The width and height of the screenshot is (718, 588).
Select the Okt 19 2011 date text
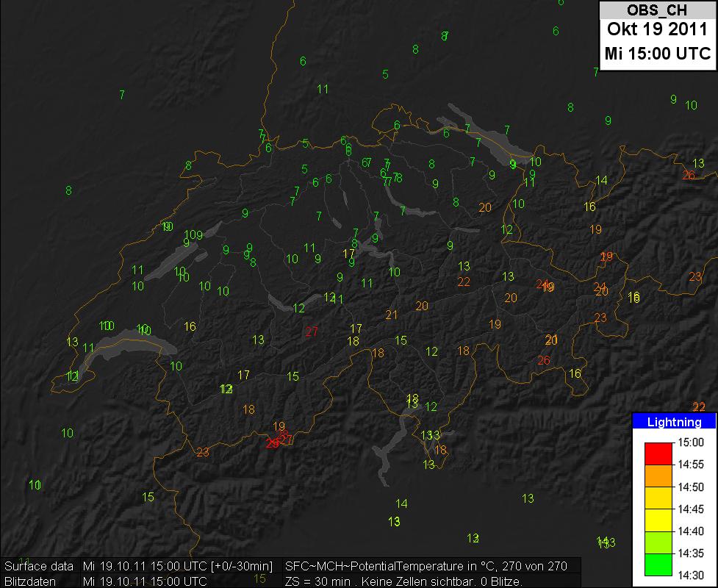657,31
